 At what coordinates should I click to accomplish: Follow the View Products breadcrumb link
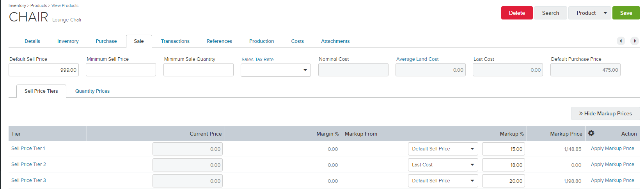coord(65,5)
